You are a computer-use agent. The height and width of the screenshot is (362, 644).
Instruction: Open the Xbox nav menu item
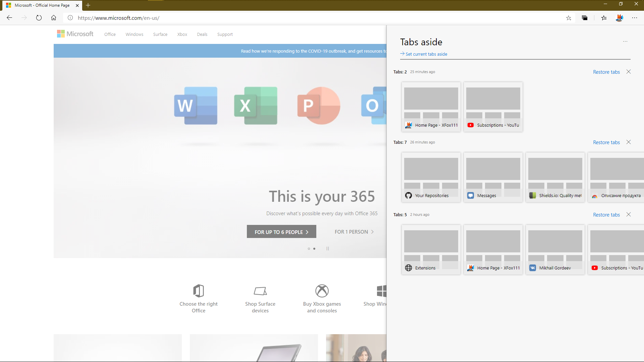click(182, 35)
